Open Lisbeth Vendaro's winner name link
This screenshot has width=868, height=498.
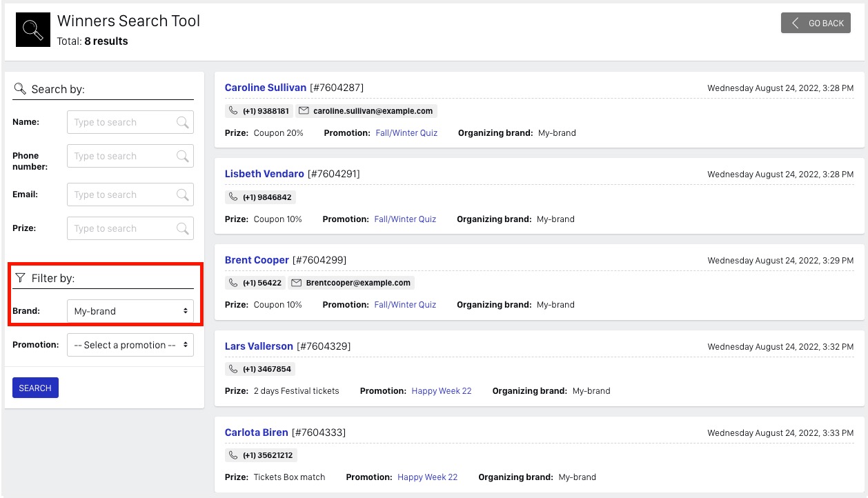coord(264,174)
